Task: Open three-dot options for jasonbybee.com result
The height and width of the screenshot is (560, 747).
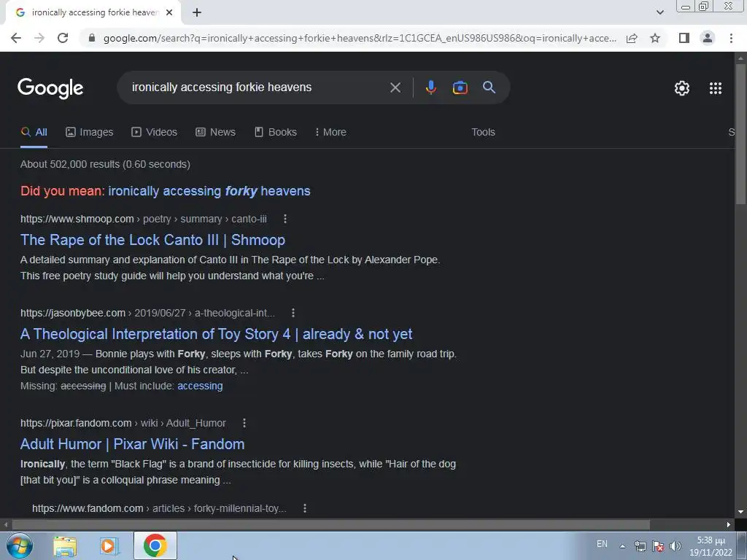Action: pos(293,313)
